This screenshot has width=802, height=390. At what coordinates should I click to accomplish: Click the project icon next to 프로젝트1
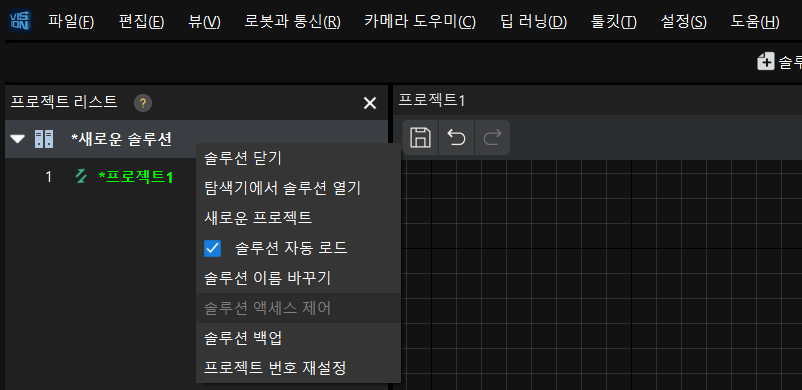point(81,177)
